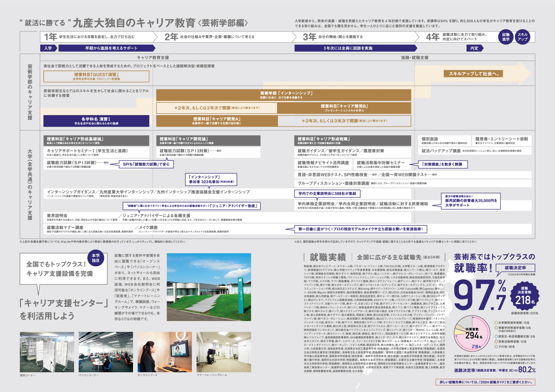Click the 言語・非言語WEBテスト row
This screenshot has height=392, width=555.
click(413, 175)
